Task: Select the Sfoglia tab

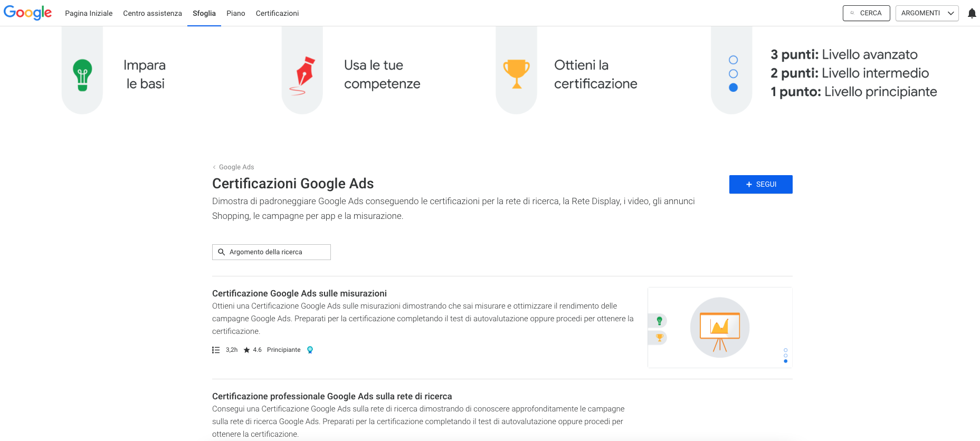Action: pos(204,13)
